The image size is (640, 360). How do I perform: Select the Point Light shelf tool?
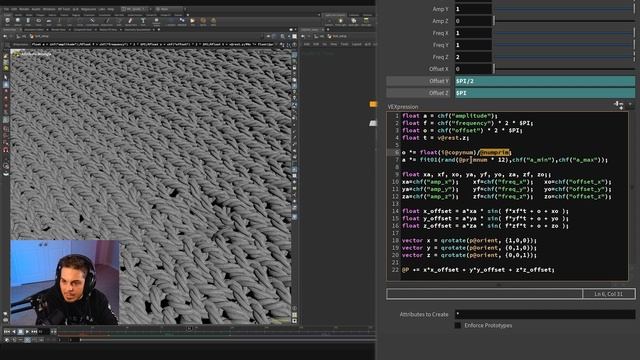[340, 21]
